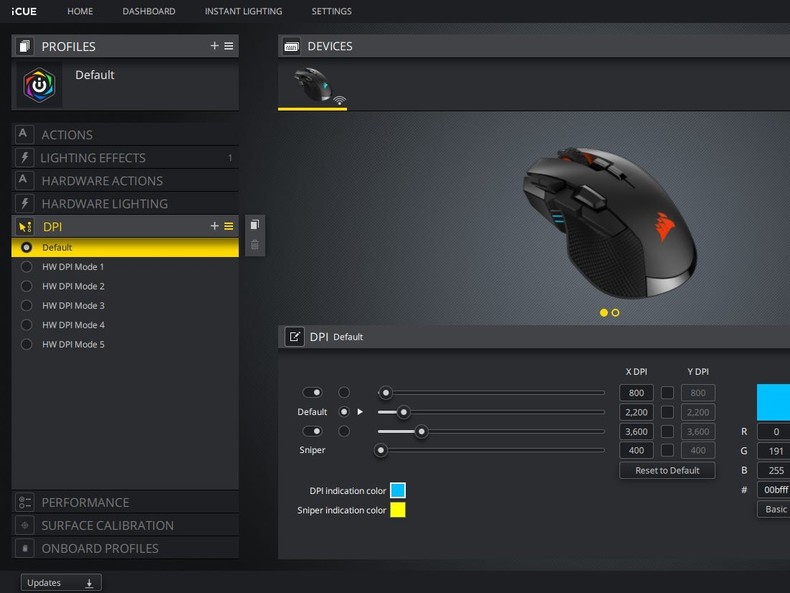Go to Instant Lighting in top menu
This screenshot has width=790, height=593.
[243, 11]
